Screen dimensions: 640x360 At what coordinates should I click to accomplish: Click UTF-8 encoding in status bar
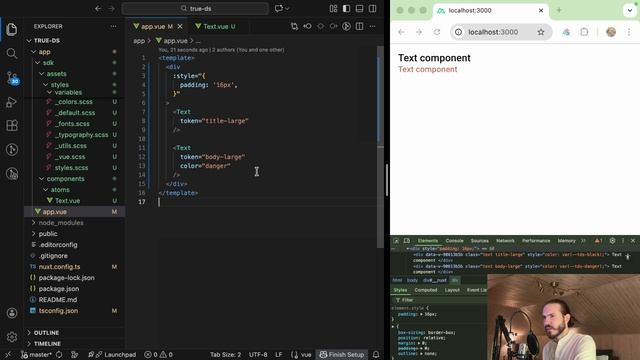pos(258,355)
